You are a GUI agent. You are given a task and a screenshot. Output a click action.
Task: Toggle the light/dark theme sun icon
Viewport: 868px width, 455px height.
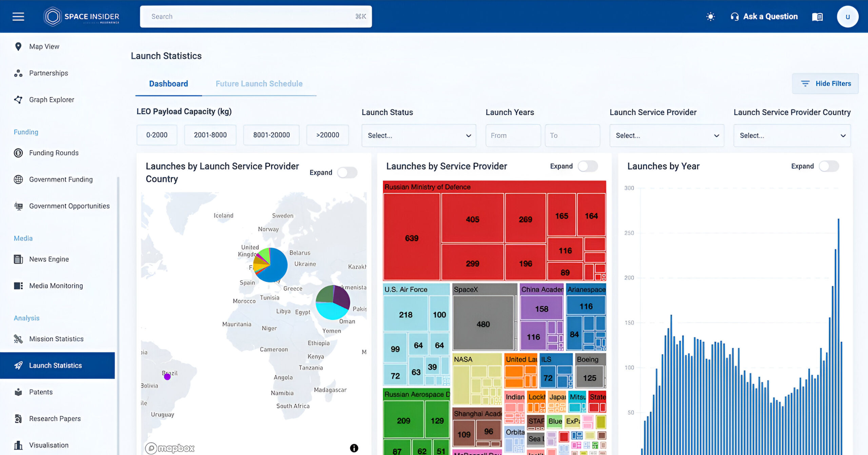click(710, 17)
